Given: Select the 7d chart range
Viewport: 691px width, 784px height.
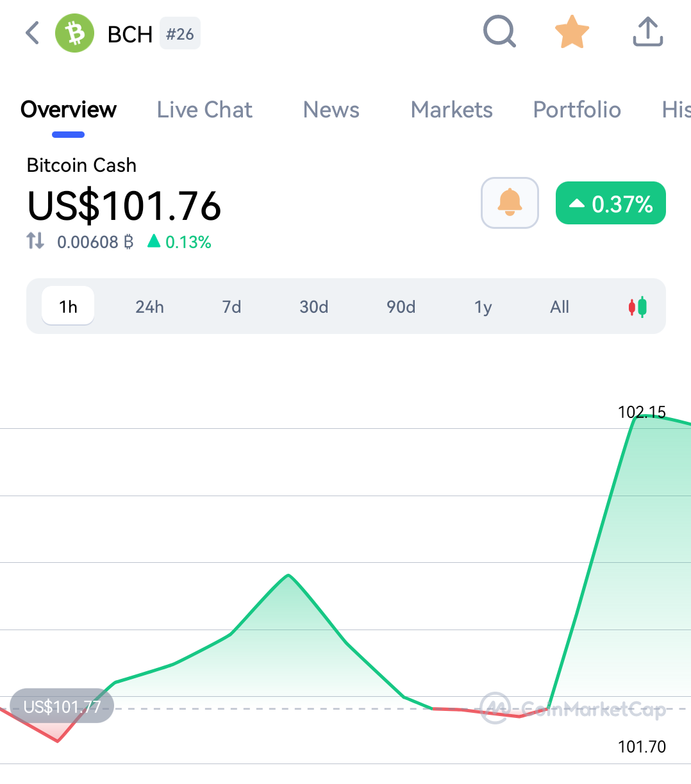Looking at the screenshot, I should [231, 307].
